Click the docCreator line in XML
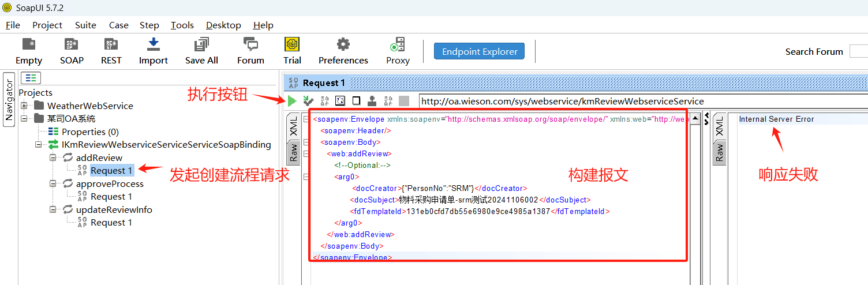The width and height of the screenshot is (868, 285). pos(439,188)
